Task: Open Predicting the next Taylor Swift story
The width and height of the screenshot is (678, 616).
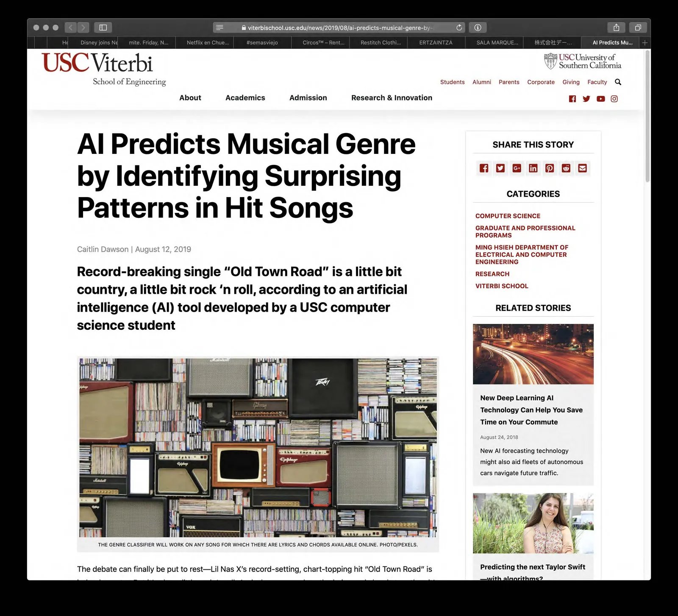Action: pyautogui.click(x=533, y=572)
